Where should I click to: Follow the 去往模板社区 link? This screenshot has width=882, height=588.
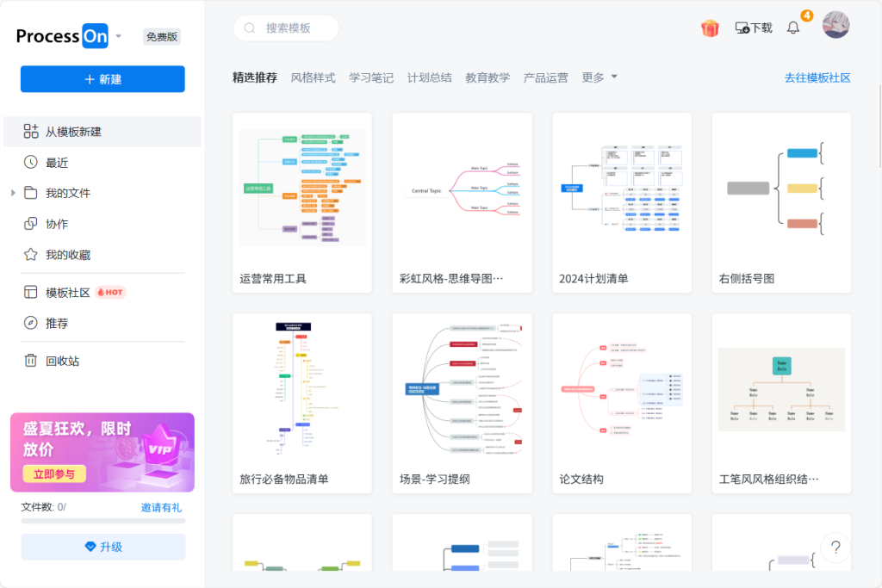tap(817, 77)
